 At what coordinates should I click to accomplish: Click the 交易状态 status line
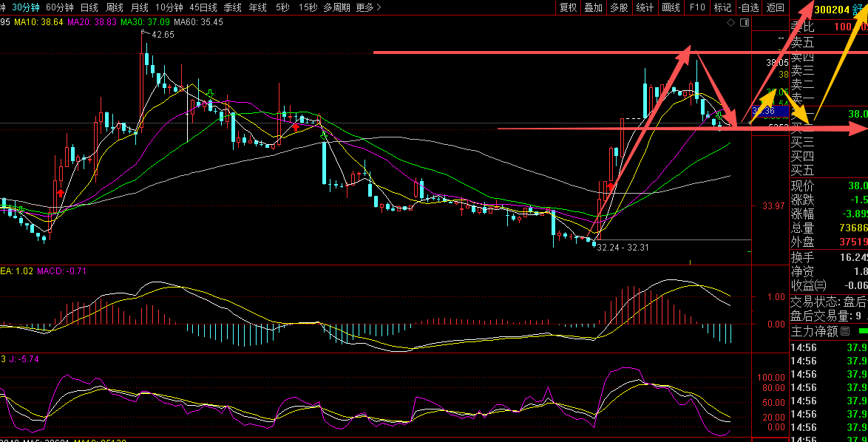click(x=829, y=302)
